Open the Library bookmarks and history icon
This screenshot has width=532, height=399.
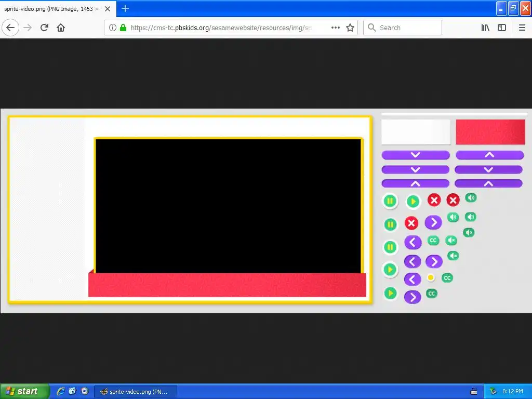[x=486, y=28]
